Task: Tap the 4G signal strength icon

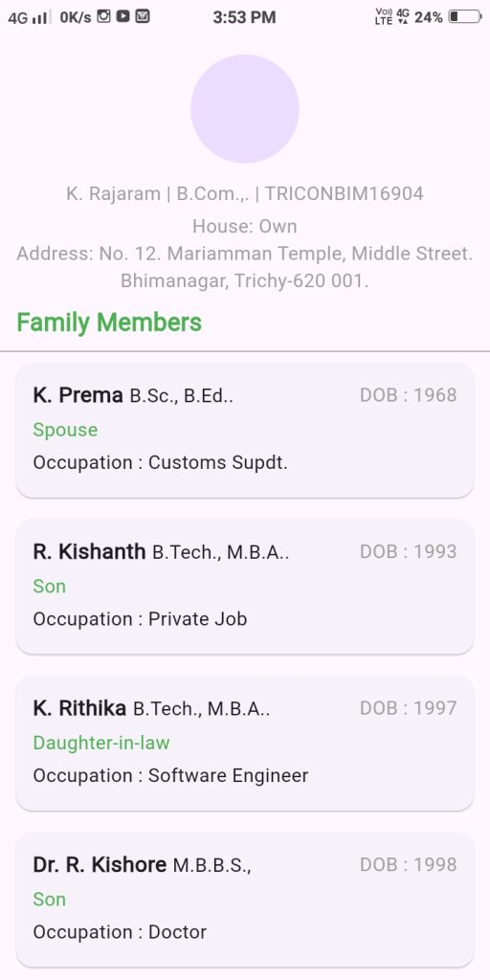Action: [x=29, y=17]
